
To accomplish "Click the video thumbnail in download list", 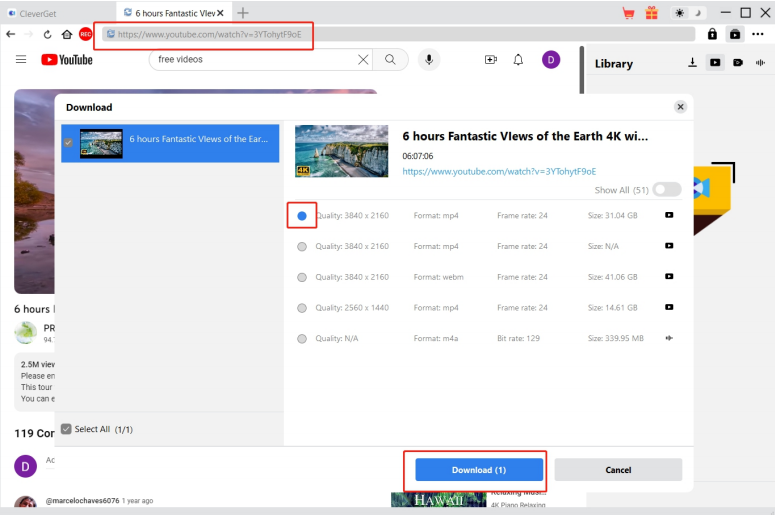I will coord(101,143).
